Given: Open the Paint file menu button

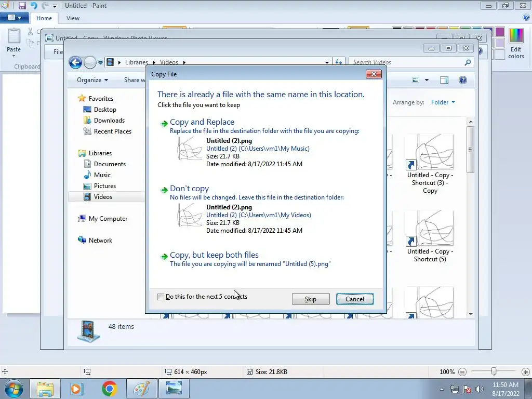Looking at the screenshot, I should tap(14, 18).
